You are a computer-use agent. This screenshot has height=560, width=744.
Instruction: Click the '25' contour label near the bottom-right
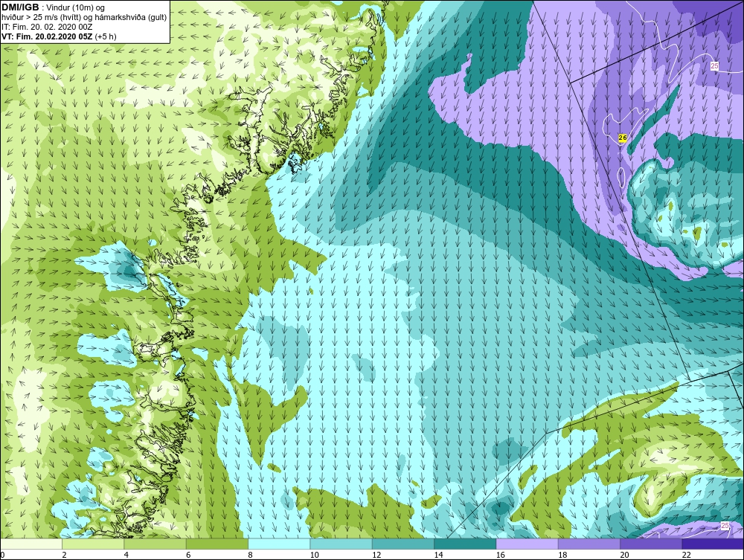point(725,525)
